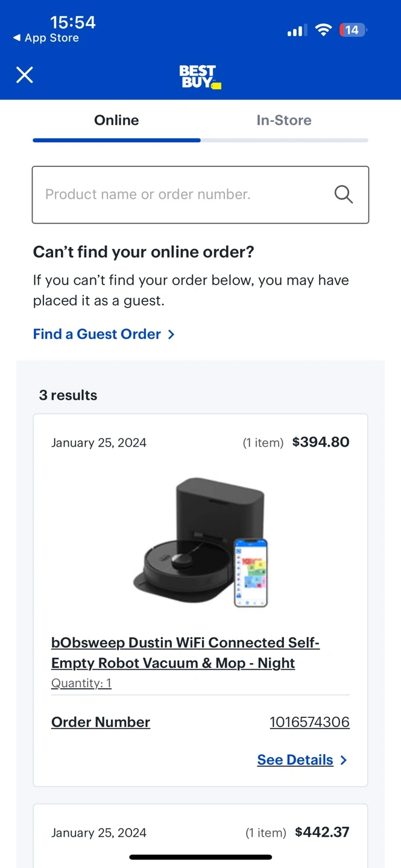
Task: Tap the App Store back arrow
Action: 16,38
